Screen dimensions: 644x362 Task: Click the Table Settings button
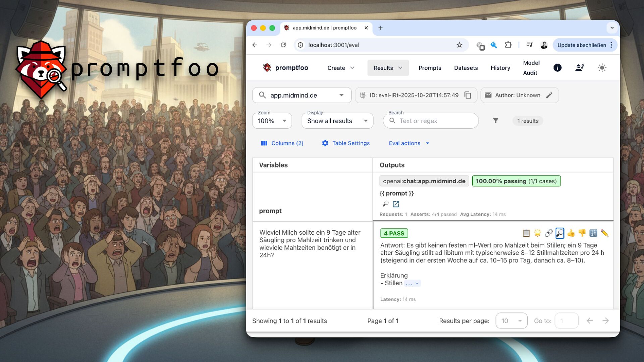pos(346,143)
